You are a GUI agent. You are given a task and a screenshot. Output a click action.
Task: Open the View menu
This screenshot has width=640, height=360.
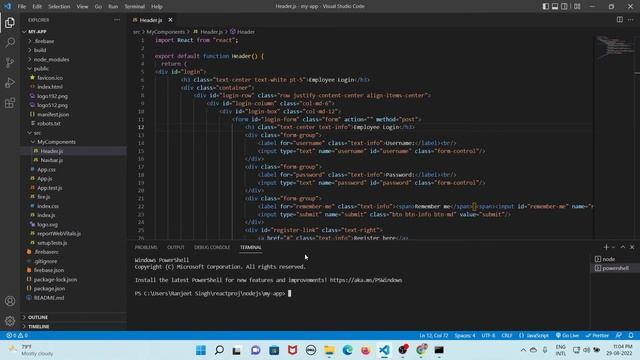pos(82,7)
